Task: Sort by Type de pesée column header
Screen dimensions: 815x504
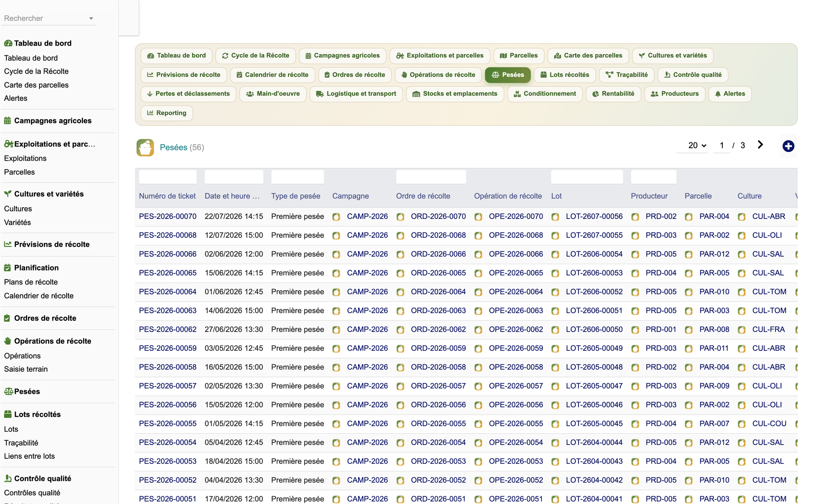Action: (x=296, y=196)
